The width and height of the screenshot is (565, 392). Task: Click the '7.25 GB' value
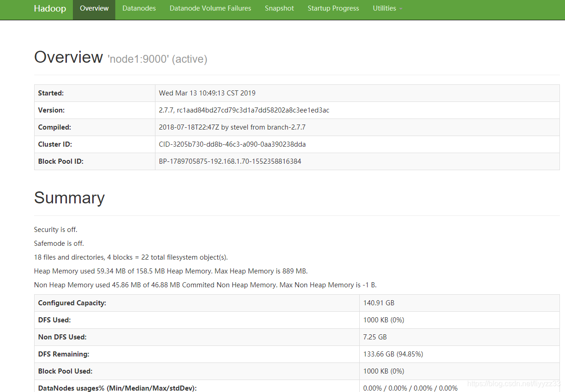pyautogui.click(x=375, y=337)
